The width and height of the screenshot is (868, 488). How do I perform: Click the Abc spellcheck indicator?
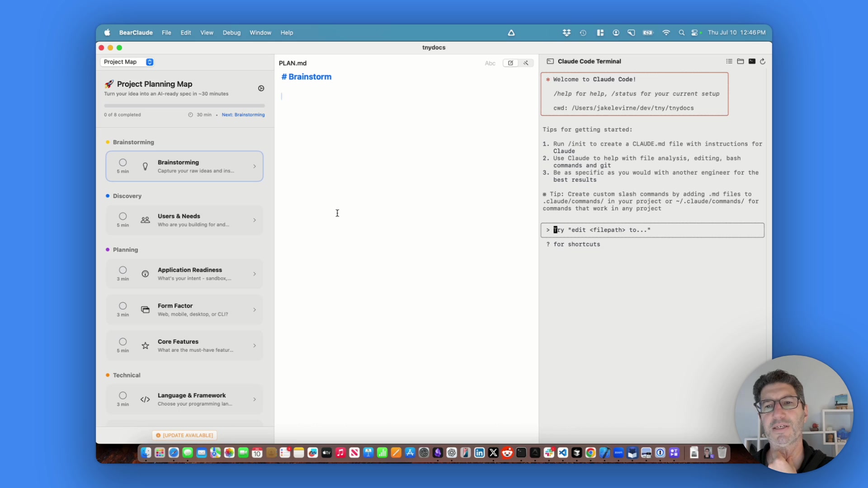490,63
